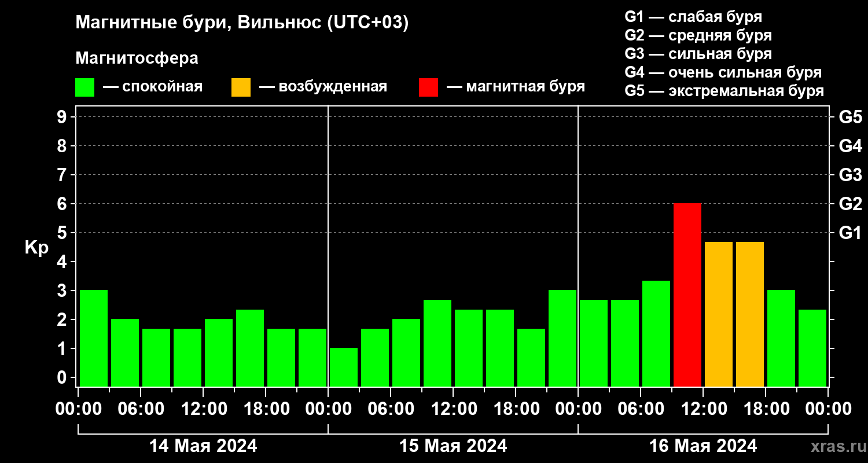Click the legend label — магнитная буря
Viewport: 868px width, 463px height.
[x=516, y=87]
